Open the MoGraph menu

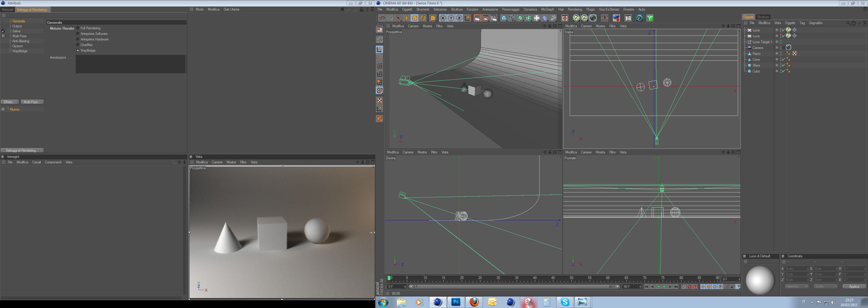pos(547,9)
